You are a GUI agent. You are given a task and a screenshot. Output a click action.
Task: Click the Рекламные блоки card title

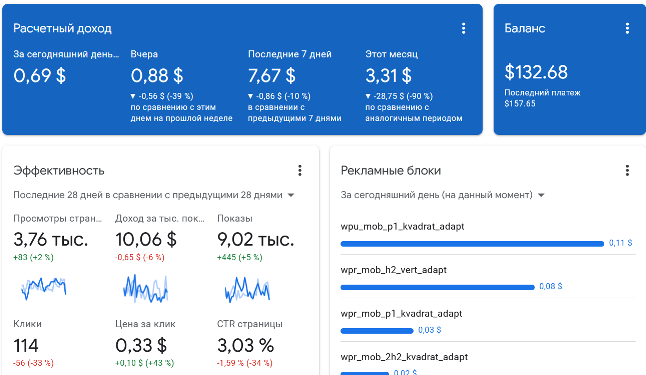391,171
